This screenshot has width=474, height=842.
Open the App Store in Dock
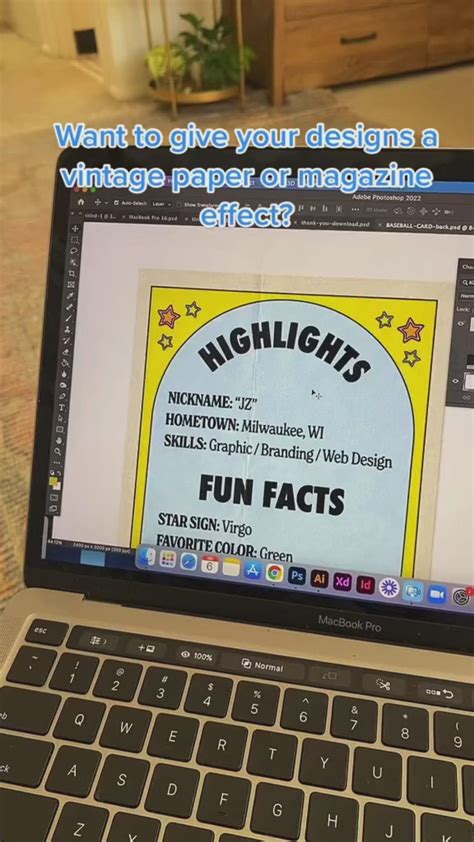click(x=253, y=570)
